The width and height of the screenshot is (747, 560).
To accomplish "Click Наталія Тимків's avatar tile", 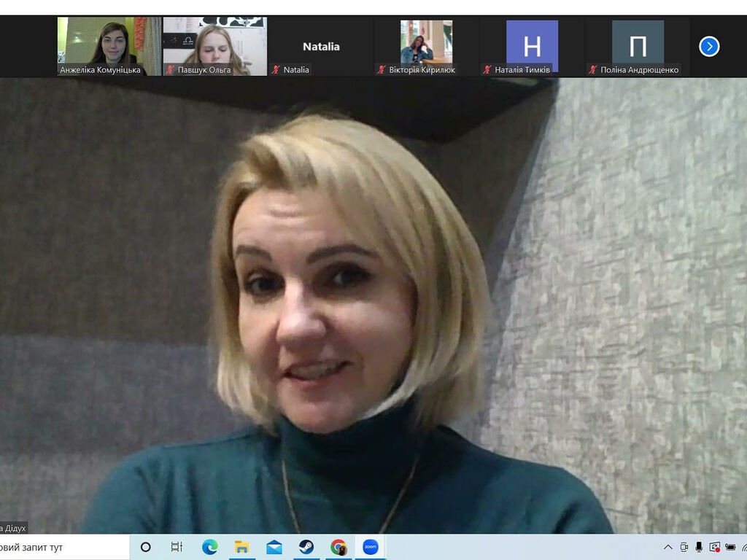I will tap(532, 45).
